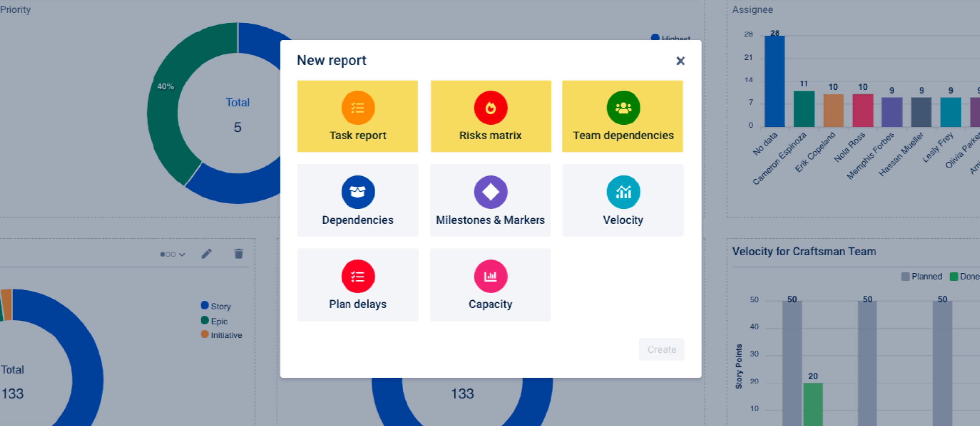Screen dimensions: 980x426
Task: Click the Lesly Frey bar in Assignee chart
Action: coord(950,112)
